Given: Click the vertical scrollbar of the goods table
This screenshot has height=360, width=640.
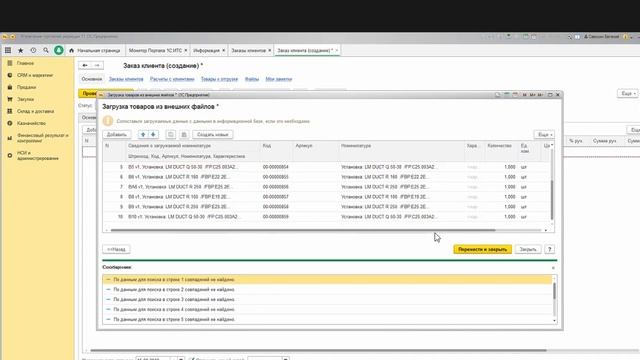Looking at the screenshot, I should click(x=552, y=200).
